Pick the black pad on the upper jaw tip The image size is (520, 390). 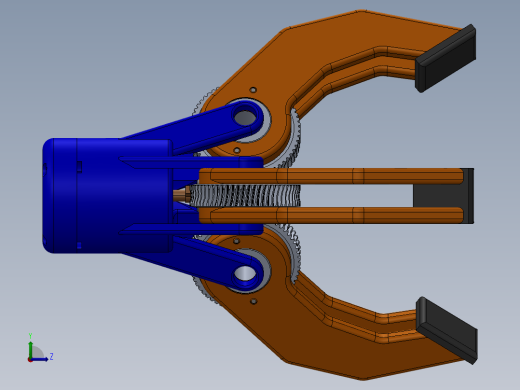click(x=446, y=58)
